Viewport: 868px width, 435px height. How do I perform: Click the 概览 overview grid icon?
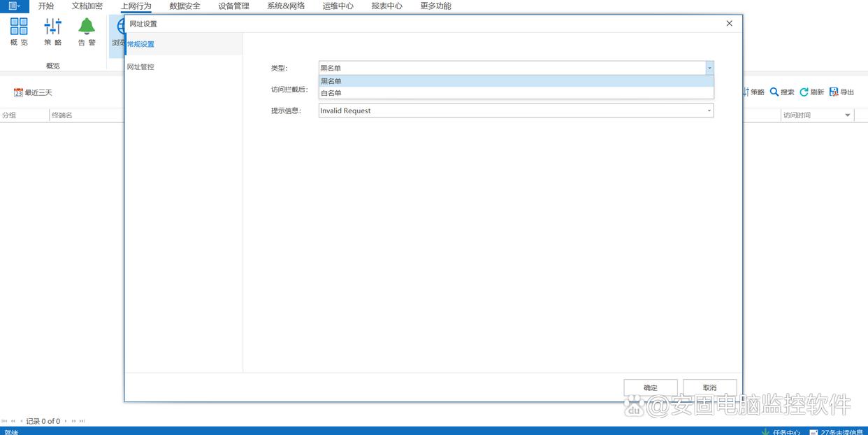click(19, 27)
